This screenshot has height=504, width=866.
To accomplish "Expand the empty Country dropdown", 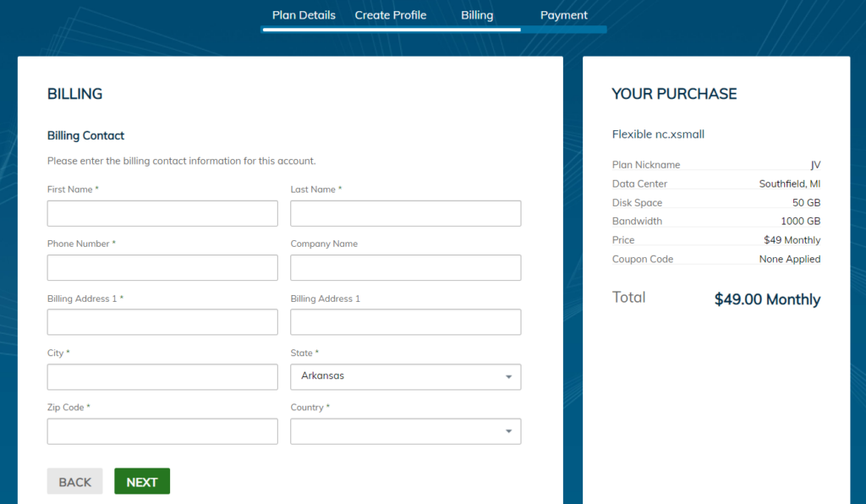I will pos(397,431).
